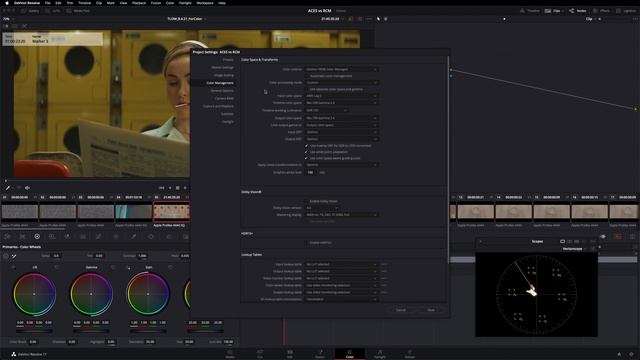This screenshot has height=360, width=640.
Task: Toggle Use separate color space and gamma
Action: pyautogui.click(x=307, y=89)
